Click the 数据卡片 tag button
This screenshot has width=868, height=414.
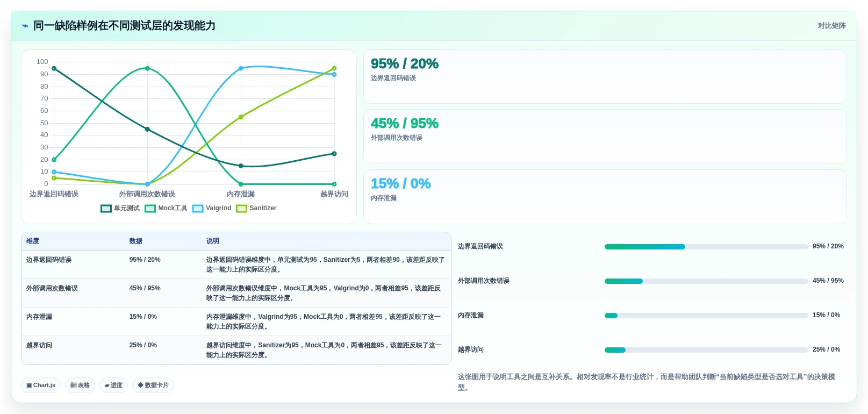pos(153,386)
